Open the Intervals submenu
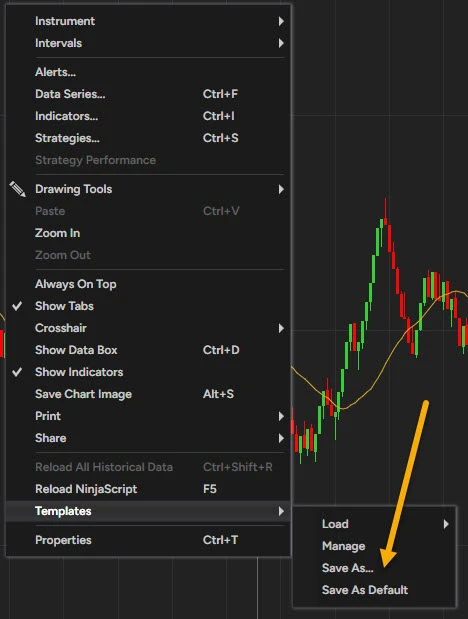Screen dimensions: 468x619 click(x=149, y=43)
